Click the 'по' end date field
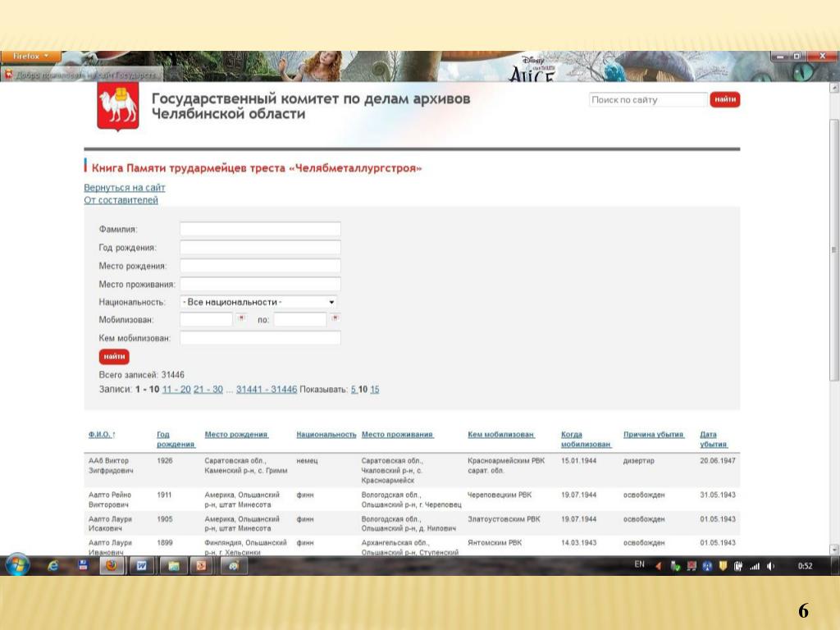The image size is (840, 630). [300, 320]
